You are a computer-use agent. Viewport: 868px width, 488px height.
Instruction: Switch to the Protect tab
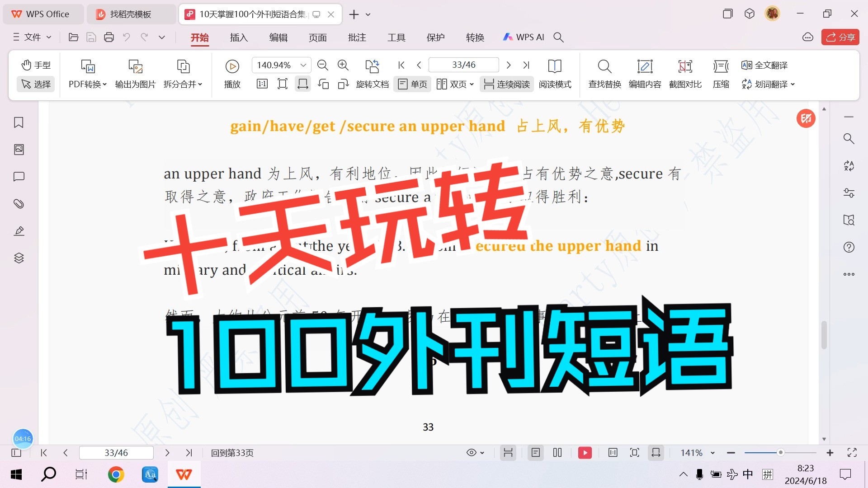435,38
